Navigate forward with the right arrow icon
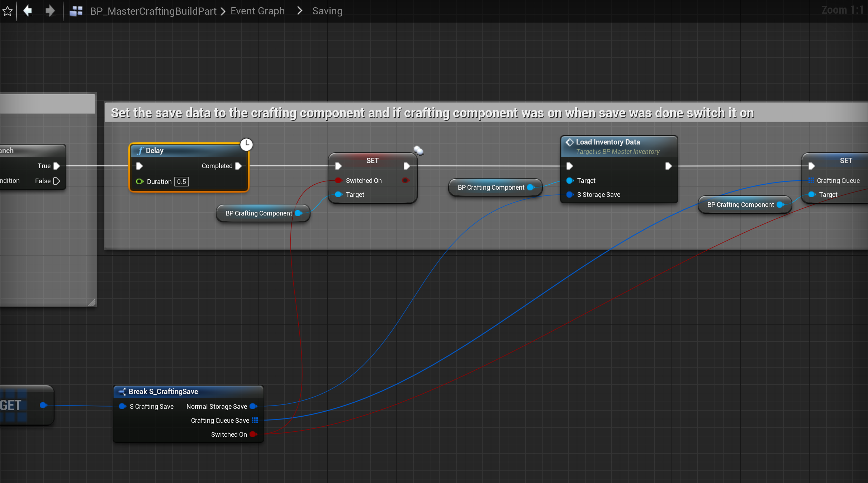This screenshot has width=868, height=483. click(50, 11)
